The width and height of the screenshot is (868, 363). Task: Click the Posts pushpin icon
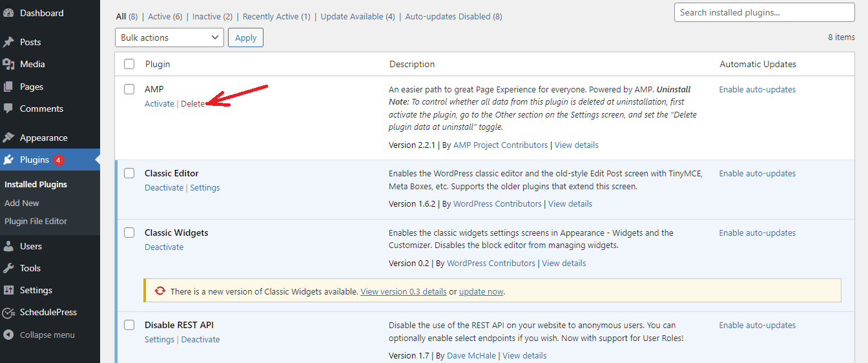[8, 42]
